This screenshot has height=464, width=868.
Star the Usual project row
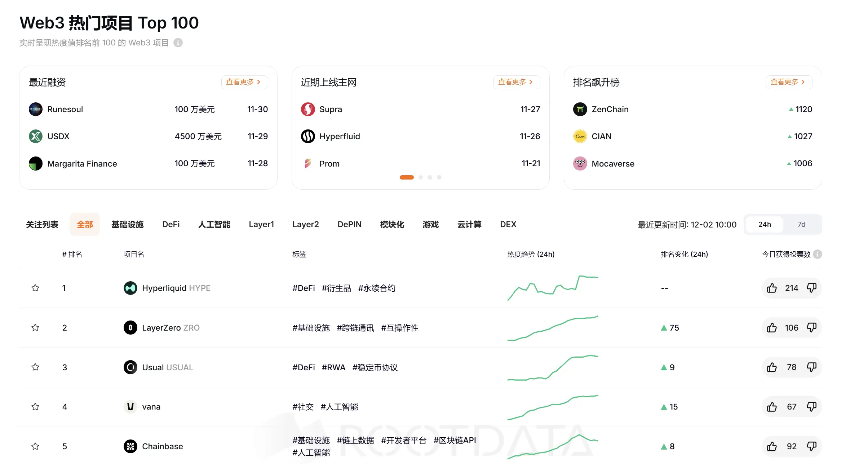[35, 367]
